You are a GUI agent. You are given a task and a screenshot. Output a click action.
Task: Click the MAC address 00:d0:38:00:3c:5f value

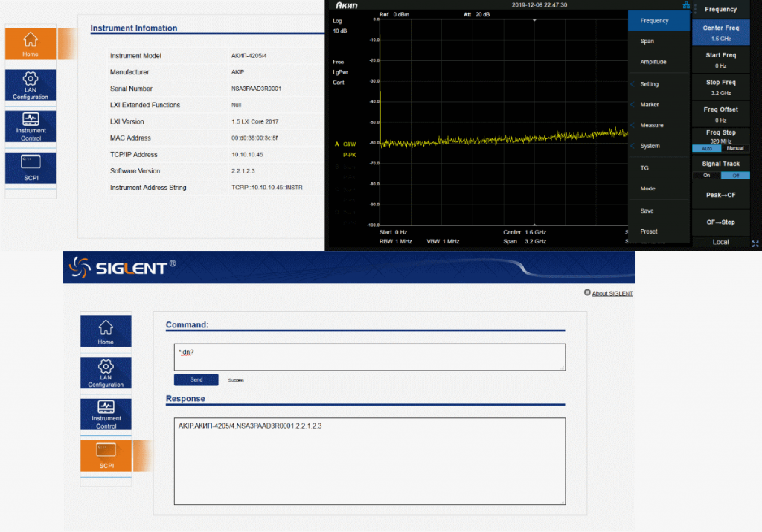point(254,138)
